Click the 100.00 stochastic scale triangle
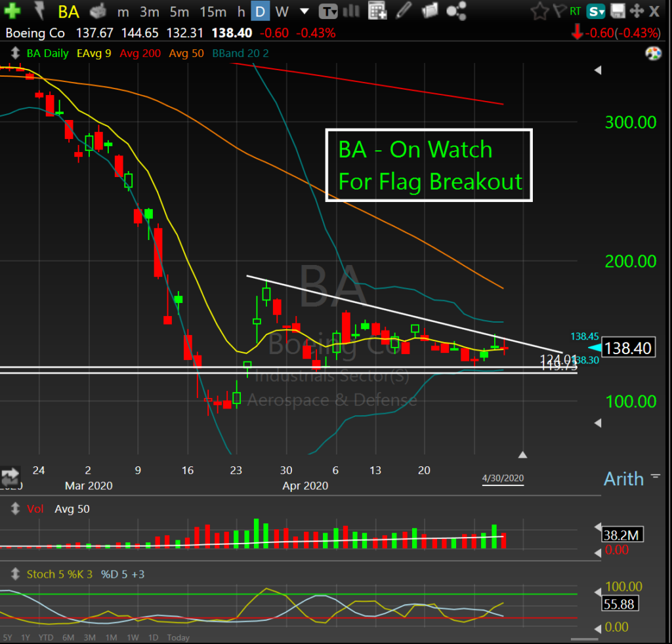The width and height of the screenshot is (672, 644). 598,592
